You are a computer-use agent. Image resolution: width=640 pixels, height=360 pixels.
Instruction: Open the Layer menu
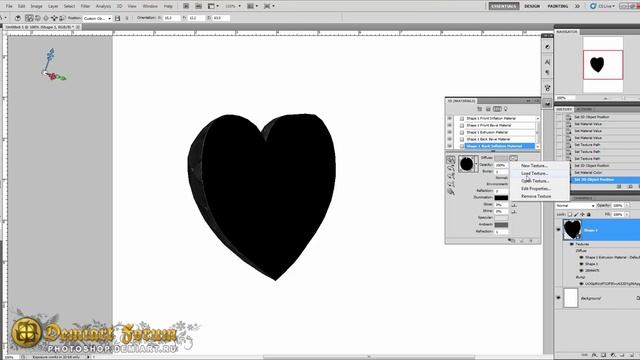point(53,6)
